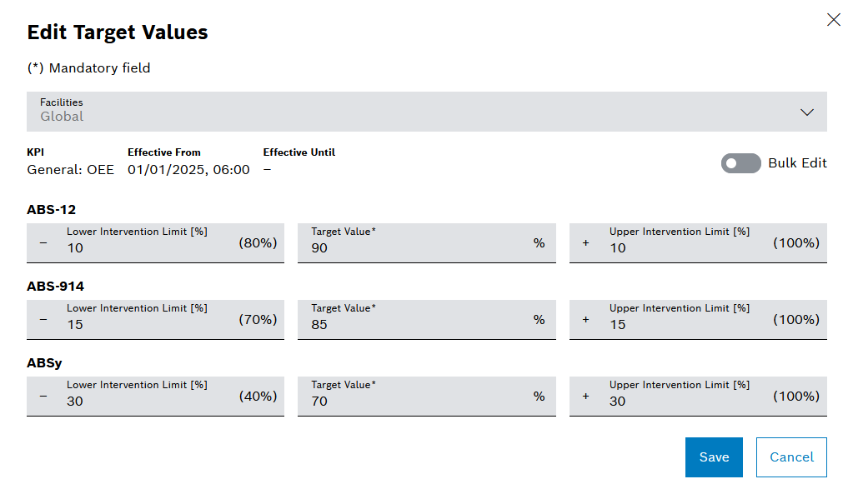Decrease the ABS-914 Lower Intervention Limit
853x504 pixels.
(x=43, y=319)
